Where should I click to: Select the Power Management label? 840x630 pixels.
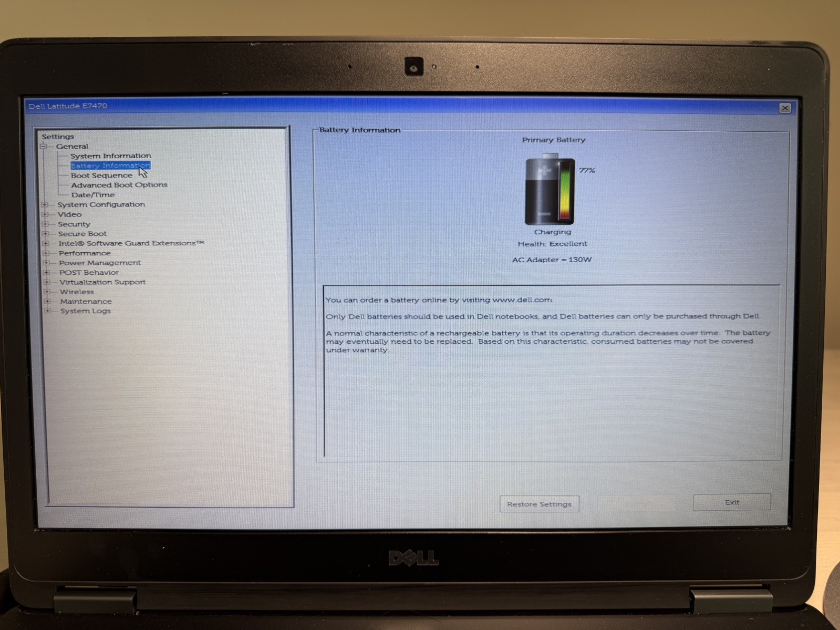[100, 263]
